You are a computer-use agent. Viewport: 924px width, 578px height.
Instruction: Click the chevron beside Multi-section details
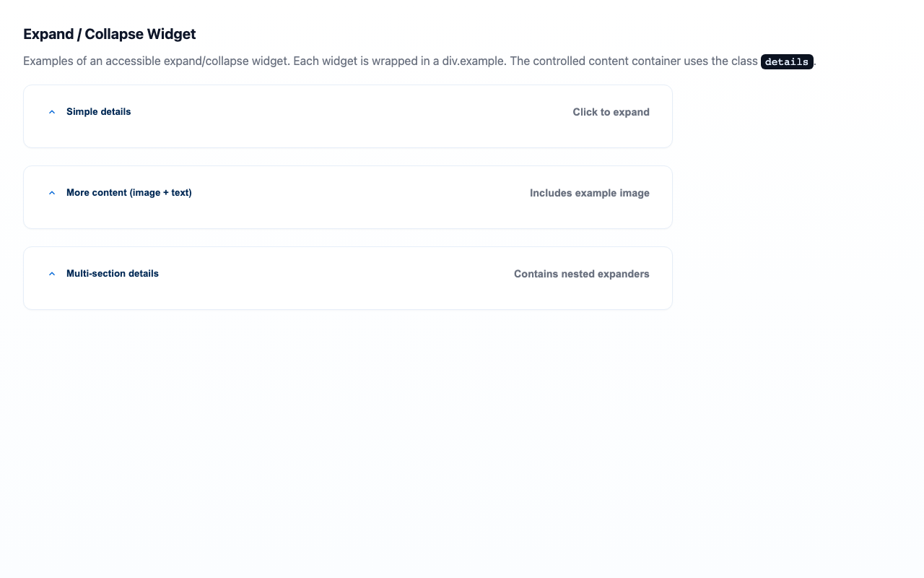tap(51, 273)
